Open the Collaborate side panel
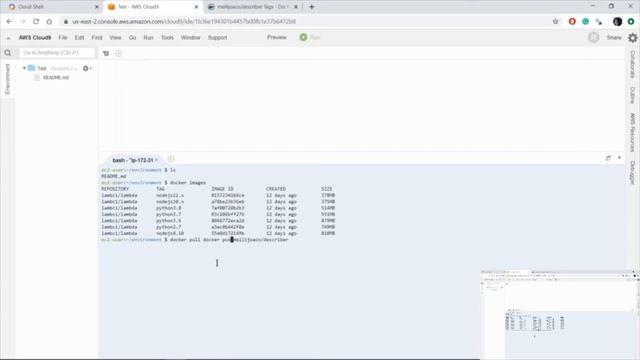This screenshot has width=640, height=360. click(x=633, y=64)
